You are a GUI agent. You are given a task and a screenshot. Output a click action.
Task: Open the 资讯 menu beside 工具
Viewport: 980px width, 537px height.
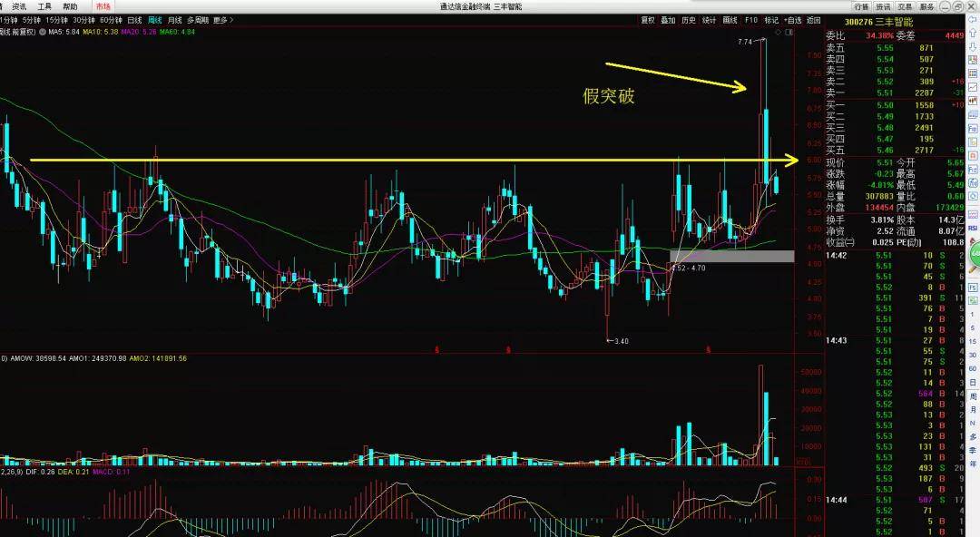(19, 6)
